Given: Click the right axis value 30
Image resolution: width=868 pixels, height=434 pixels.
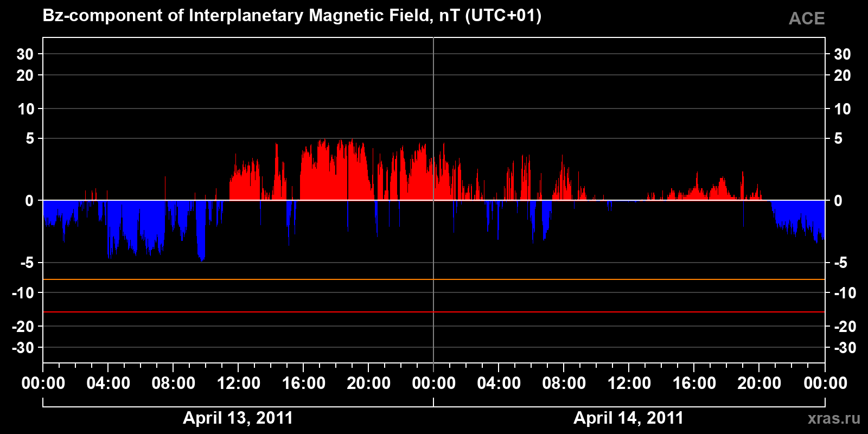Looking at the screenshot, I should 842,54.
